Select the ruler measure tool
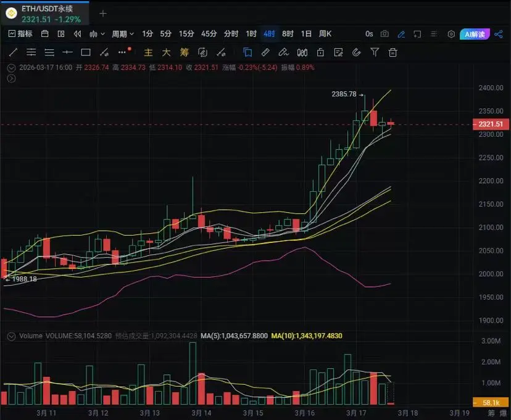 pos(265,52)
